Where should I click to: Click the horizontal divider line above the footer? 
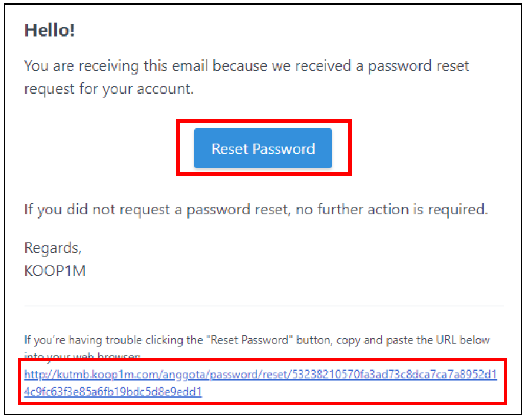pos(263,306)
